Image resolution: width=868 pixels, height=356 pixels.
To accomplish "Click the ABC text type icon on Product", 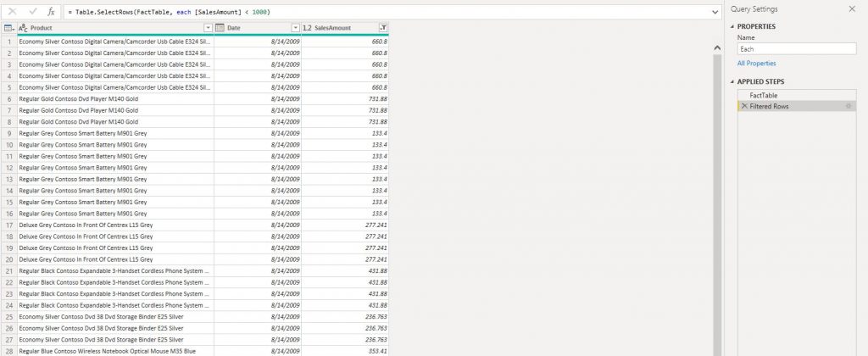I will click(x=23, y=28).
